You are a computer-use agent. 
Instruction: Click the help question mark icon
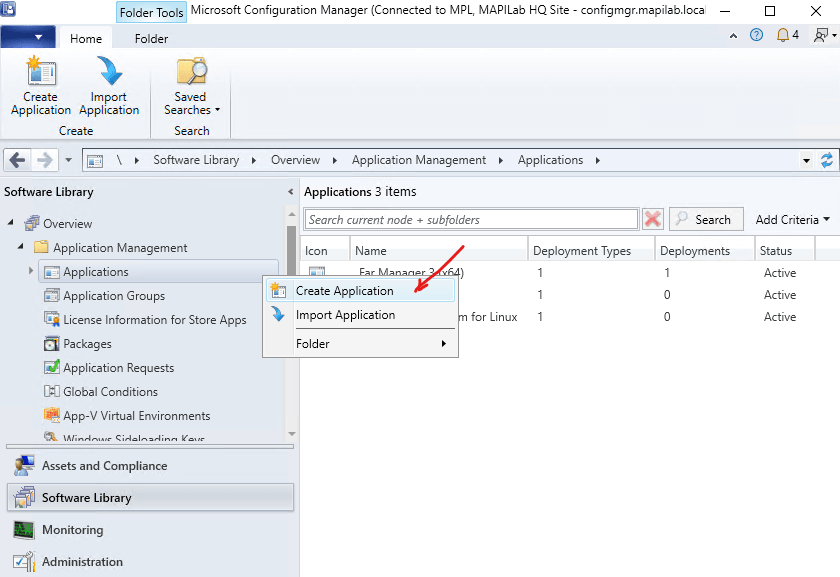tap(756, 35)
